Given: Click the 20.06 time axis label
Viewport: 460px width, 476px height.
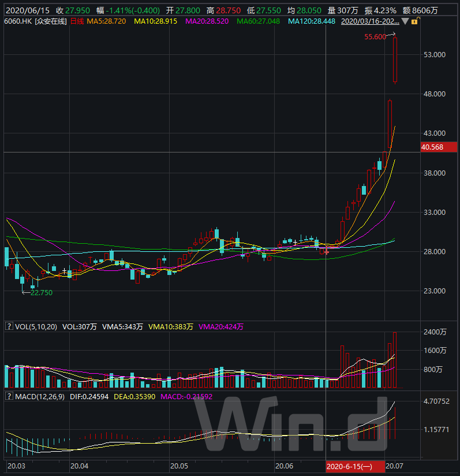Looking at the screenshot, I should 284,466.
